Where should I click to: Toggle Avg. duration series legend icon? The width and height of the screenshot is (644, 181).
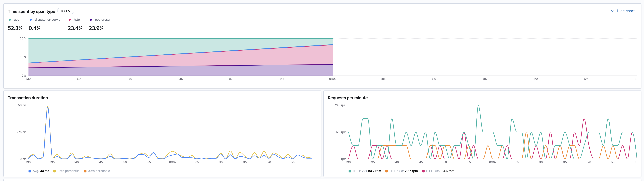(30, 171)
